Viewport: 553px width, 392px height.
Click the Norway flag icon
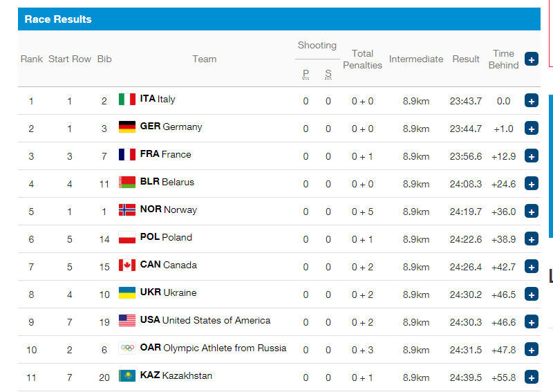point(127,209)
